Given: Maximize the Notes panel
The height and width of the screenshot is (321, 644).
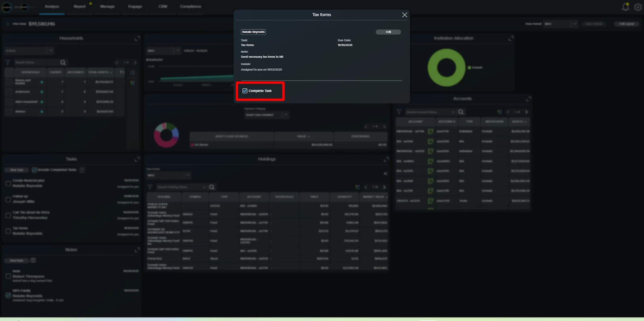Looking at the screenshot, I should tap(137, 250).
